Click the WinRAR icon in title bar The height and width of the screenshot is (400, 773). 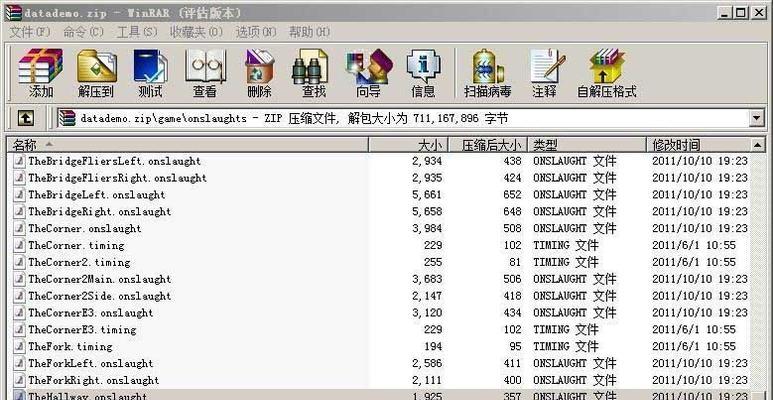(13, 12)
